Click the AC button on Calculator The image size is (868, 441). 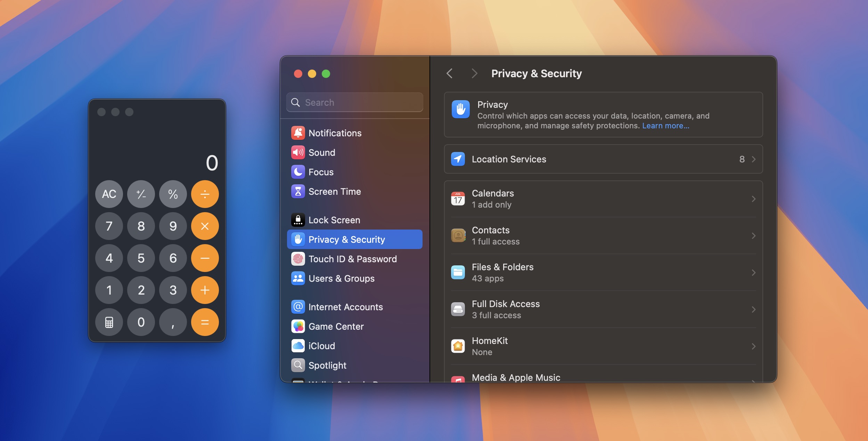pos(109,193)
